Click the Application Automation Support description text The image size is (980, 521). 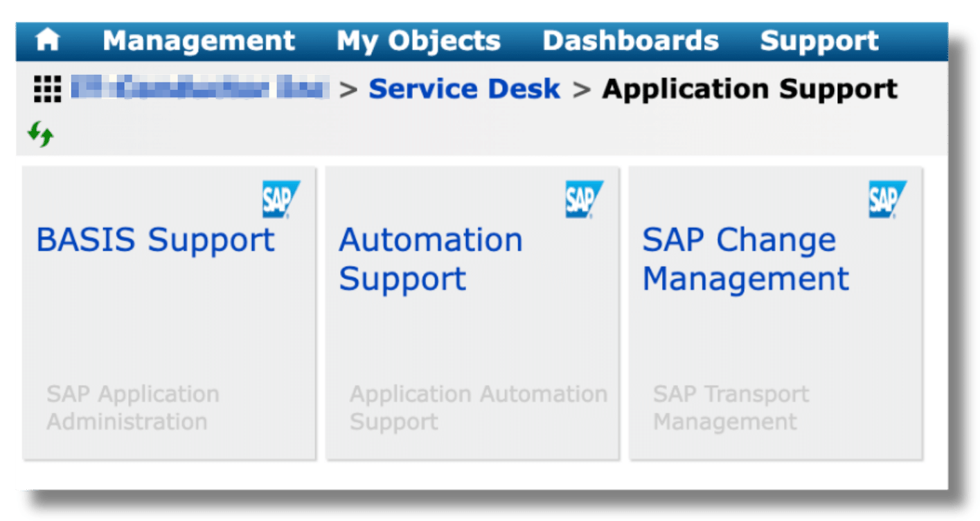tap(477, 407)
